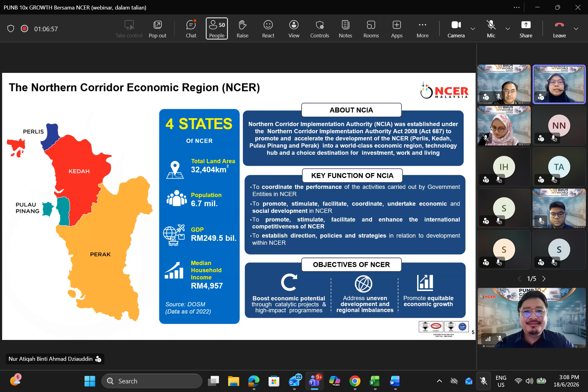Open Outlook from taskbar
Screen dimensions: 588x392
[x=295, y=381]
